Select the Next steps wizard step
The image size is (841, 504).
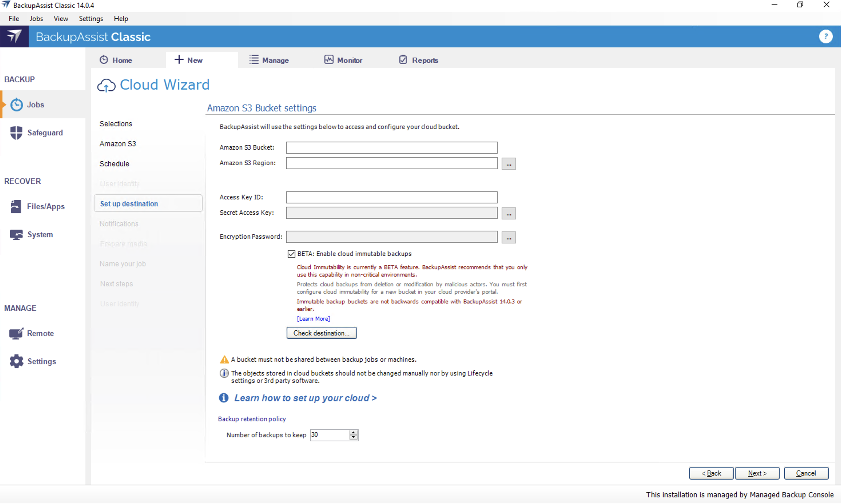[116, 284]
